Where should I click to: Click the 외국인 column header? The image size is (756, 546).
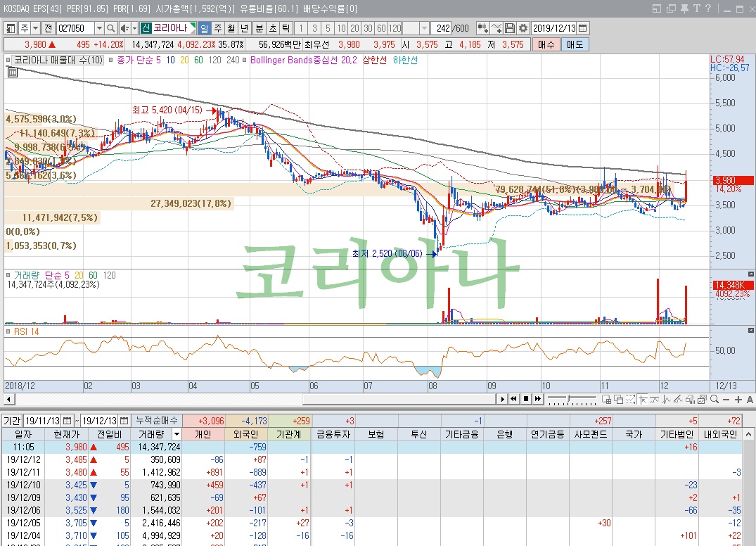pyautogui.click(x=246, y=434)
